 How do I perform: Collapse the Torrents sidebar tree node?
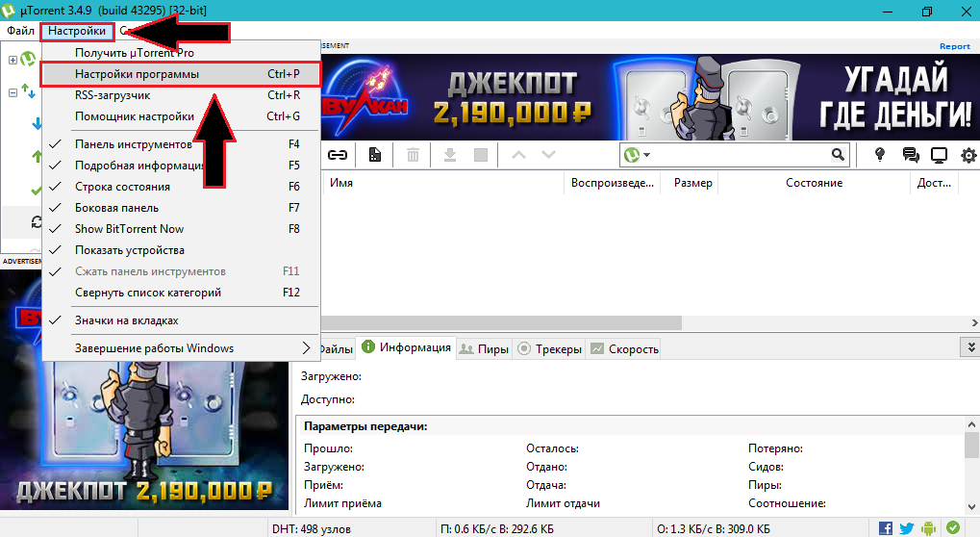[13, 92]
